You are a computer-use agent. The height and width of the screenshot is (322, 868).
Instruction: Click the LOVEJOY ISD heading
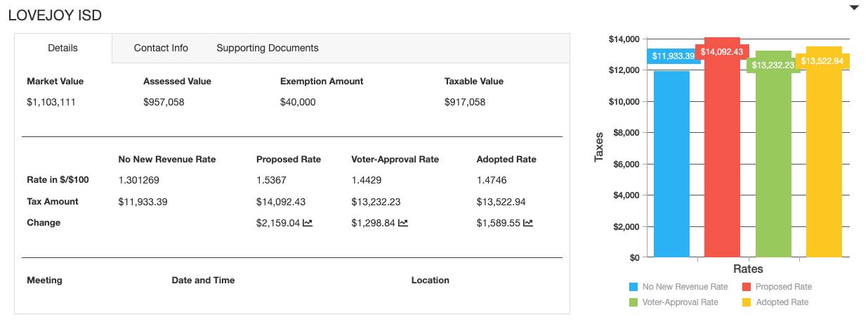[55, 15]
